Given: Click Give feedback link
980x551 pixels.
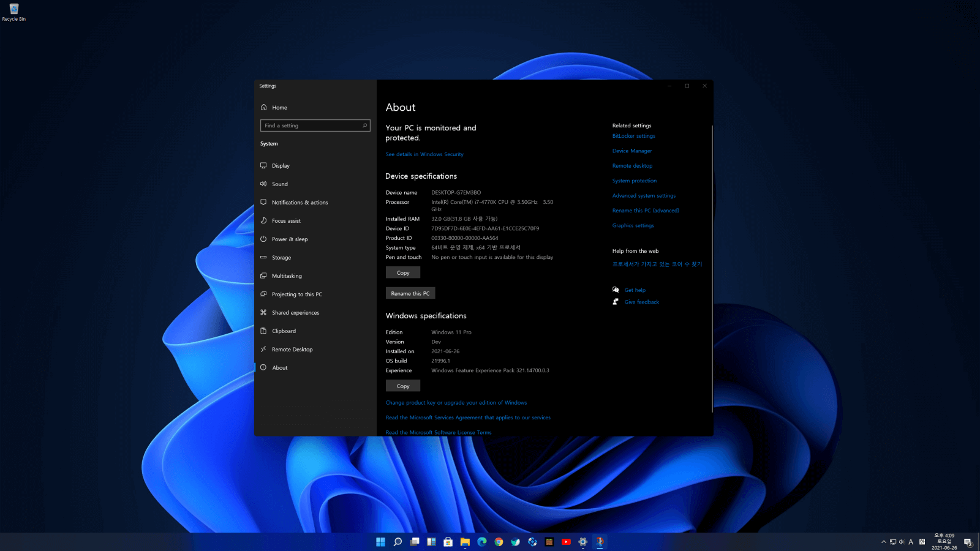Looking at the screenshot, I should pyautogui.click(x=642, y=302).
